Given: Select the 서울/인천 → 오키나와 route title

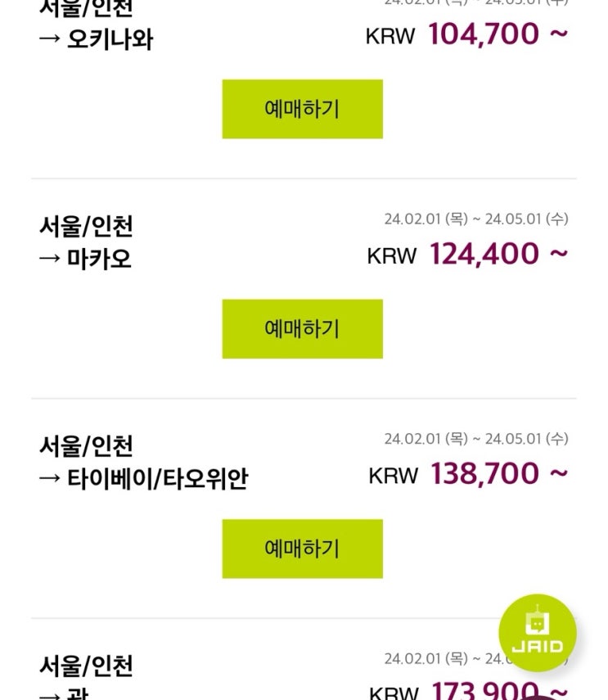Looking at the screenshot, I should 96,25.
